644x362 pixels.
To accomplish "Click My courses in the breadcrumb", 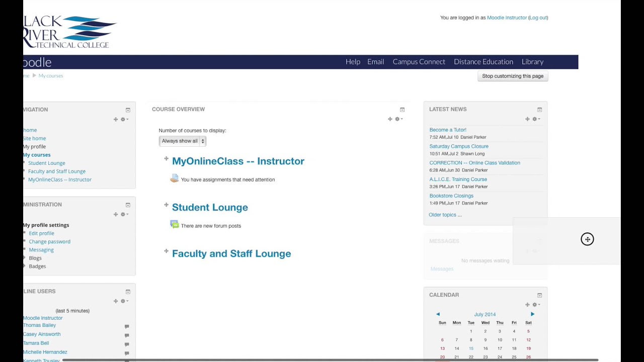I will [51, 76].
